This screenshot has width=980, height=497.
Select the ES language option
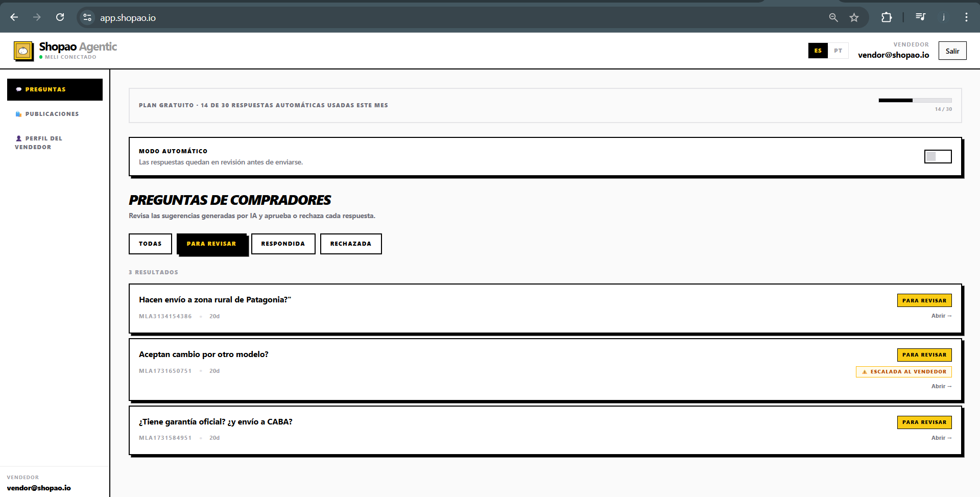click(x=818, y=51)
